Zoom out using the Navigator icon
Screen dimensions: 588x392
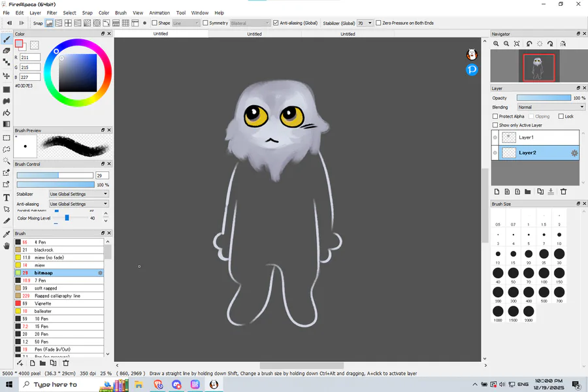tap(506, 44)
